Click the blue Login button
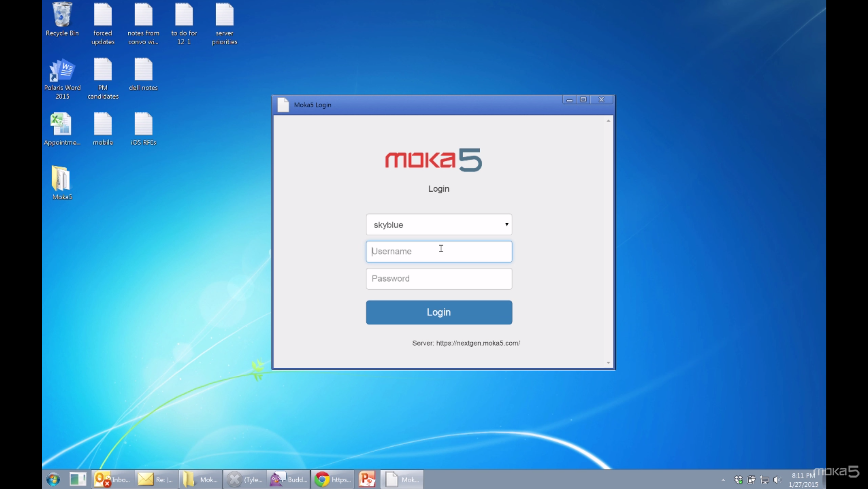Image resolution: width=868 pixels, height=489 pixels. coord(439,312)
